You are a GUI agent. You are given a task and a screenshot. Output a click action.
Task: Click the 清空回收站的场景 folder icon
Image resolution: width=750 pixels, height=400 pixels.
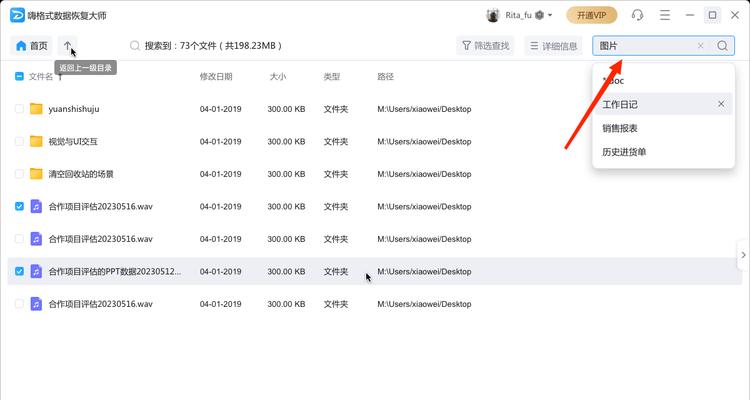tap(36, 174)
